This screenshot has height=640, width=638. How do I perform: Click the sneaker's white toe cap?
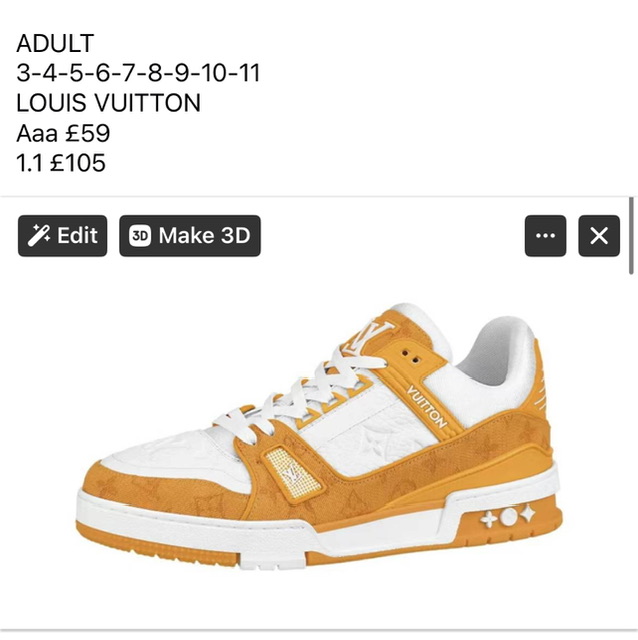pyautogui.click(x=163, y=453)
